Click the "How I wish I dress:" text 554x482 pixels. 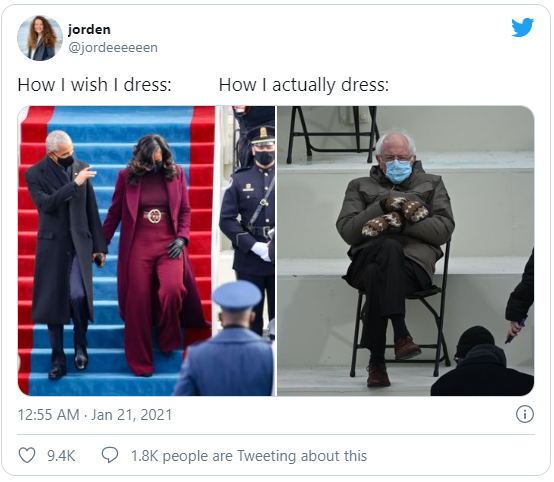[94, 85]
